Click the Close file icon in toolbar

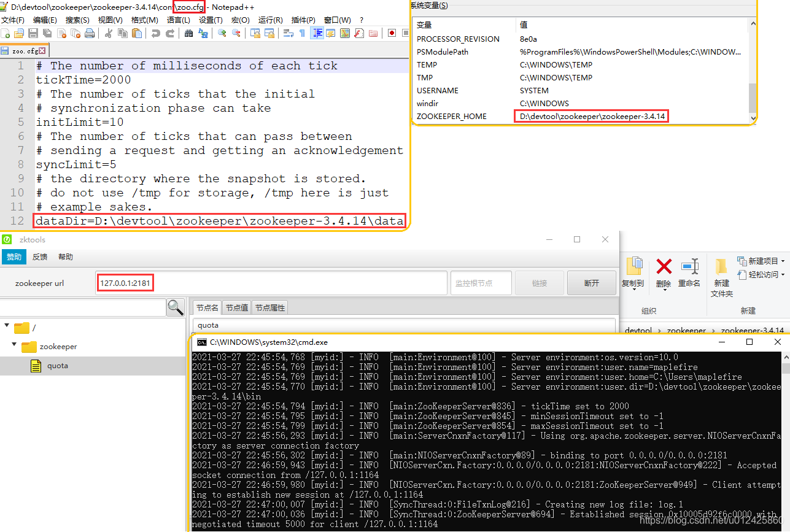pyautogui.click(x=61, y=33)
